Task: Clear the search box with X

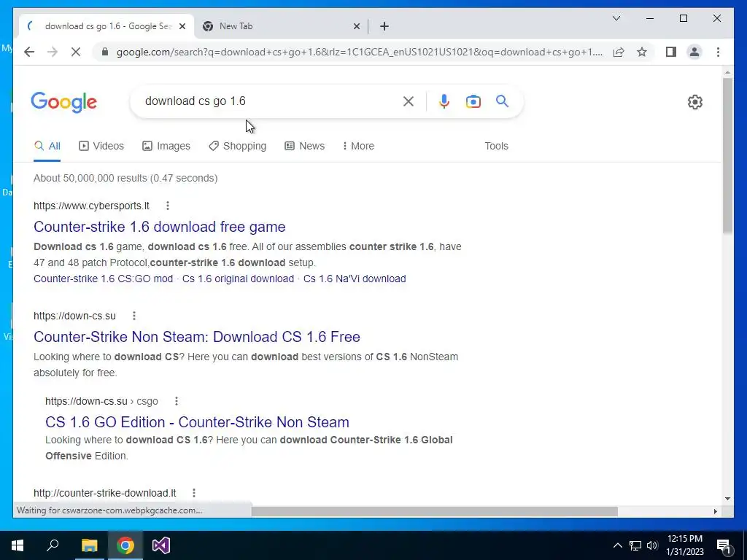Action: [x=409, y=101]
